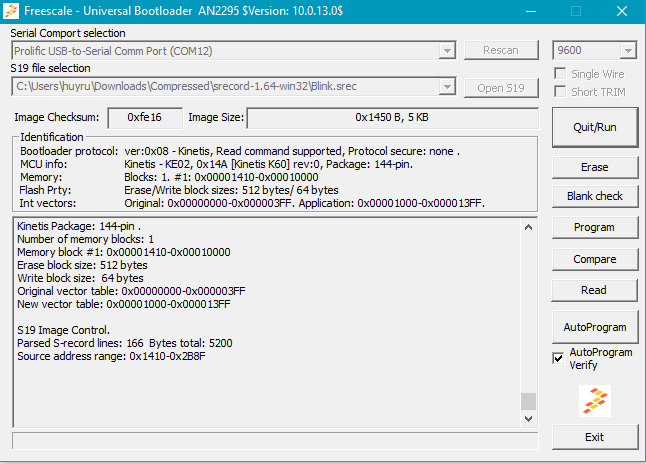Click the Quit/Run button
This screenshot has width=646, height=464.
(x=595, y=127)
